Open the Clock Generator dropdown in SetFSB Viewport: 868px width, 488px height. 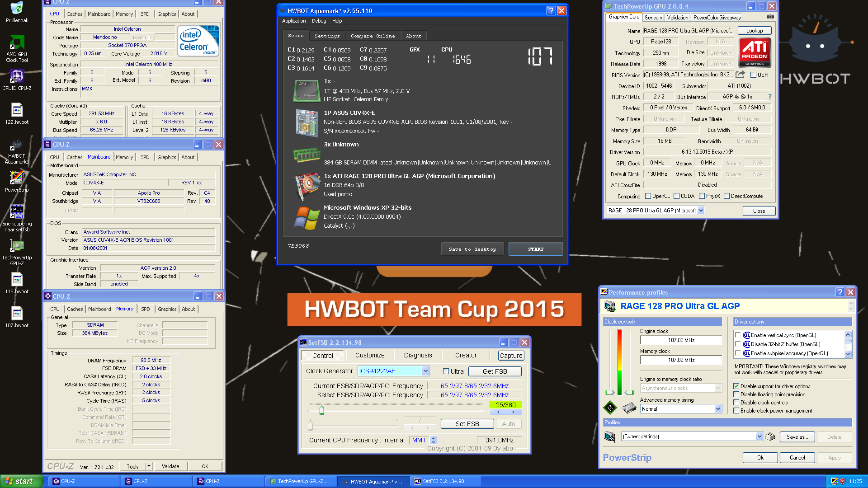pos(425,371)
